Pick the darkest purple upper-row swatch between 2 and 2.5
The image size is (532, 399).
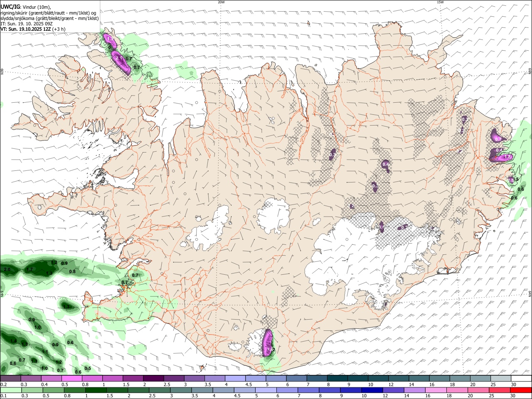[x=153, y=378]
